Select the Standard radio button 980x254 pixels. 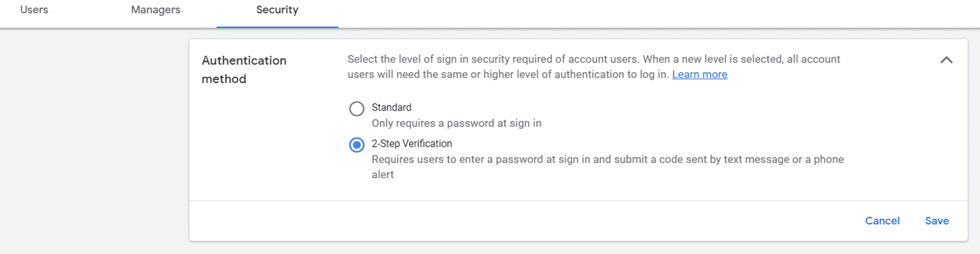[x=357, y=109]
